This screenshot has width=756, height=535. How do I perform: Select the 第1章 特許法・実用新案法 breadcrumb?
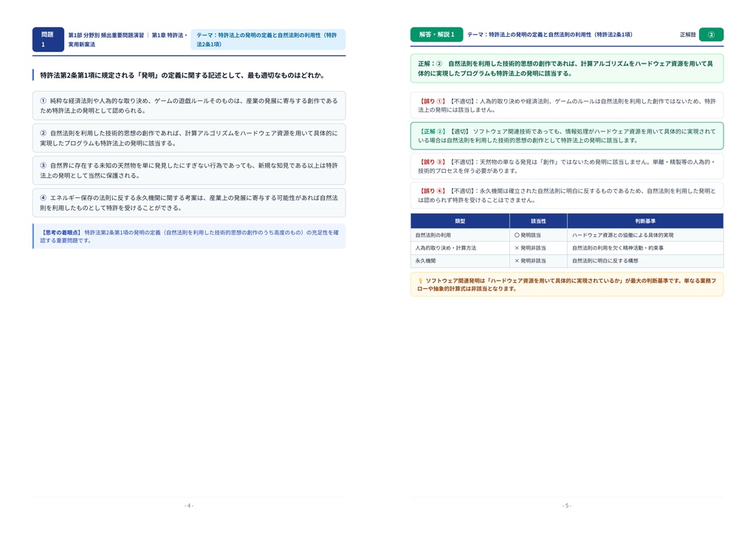[128, 40]
